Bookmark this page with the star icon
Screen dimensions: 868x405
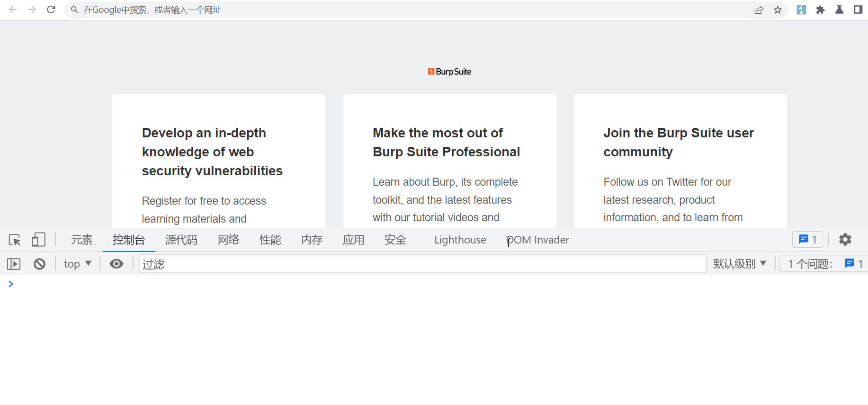(778, 10)
